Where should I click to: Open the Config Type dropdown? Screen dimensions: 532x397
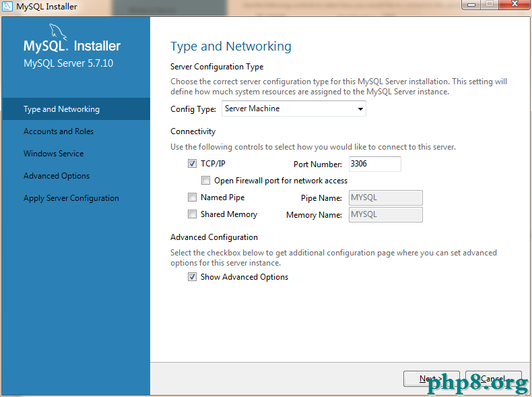click(294, 109)
